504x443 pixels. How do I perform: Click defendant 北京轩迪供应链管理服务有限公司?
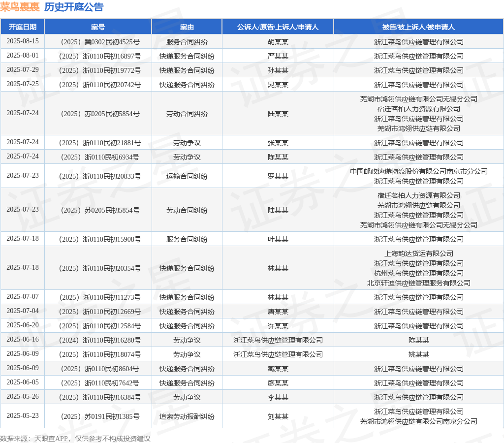(x=419, y=283)
